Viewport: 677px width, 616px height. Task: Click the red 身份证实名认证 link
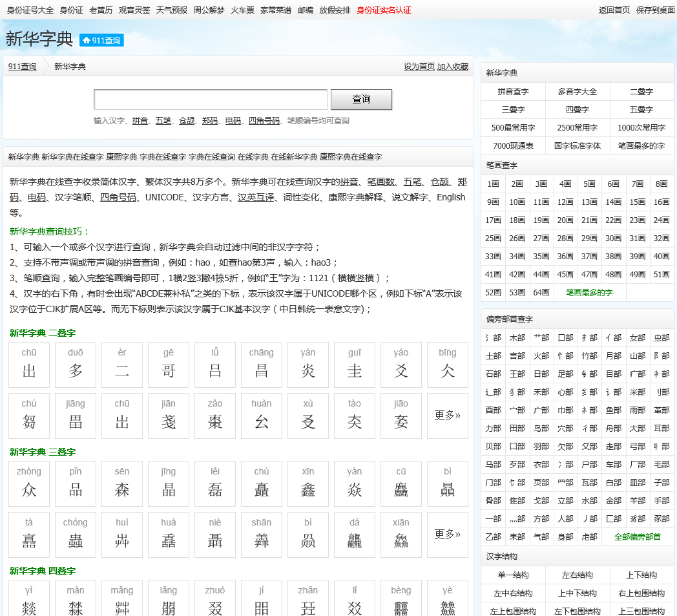tap(384, 10)
